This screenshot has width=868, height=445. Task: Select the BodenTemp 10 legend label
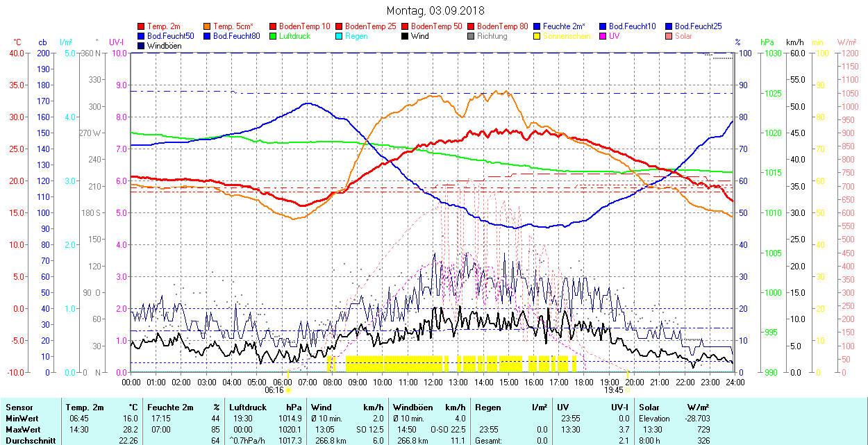[305, 26]
